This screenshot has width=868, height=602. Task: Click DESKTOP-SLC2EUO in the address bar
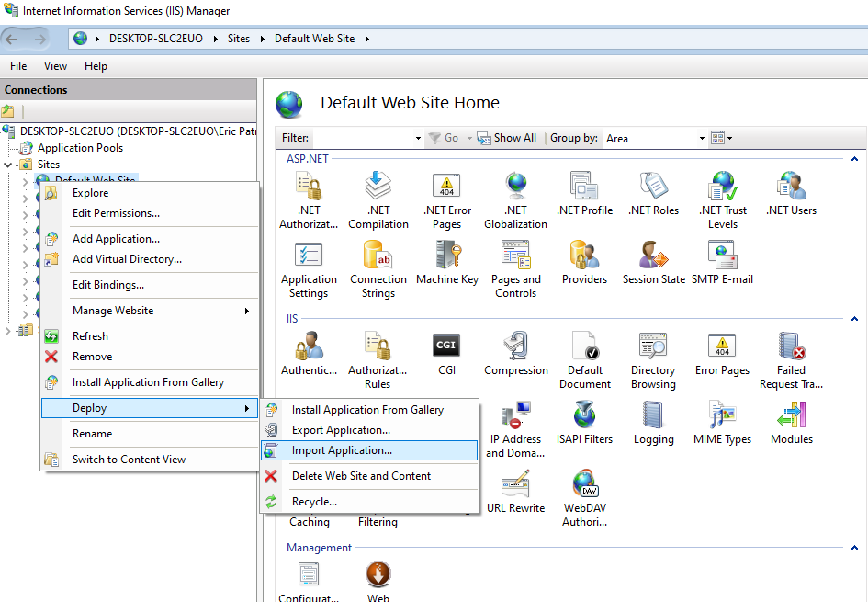155,39
